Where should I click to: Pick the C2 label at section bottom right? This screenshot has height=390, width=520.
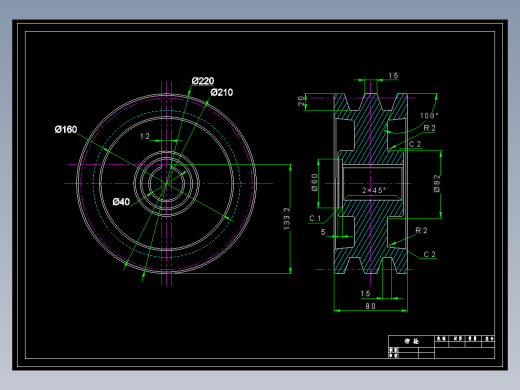click(430, 254)
